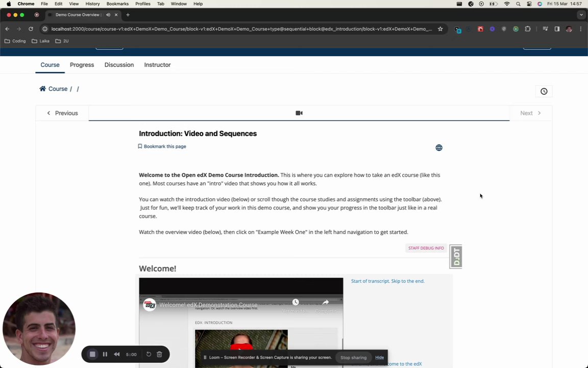Click the address bar URL
Viewport: 588px width, 368px height.
pyautogui.click(x=241, y=29)
